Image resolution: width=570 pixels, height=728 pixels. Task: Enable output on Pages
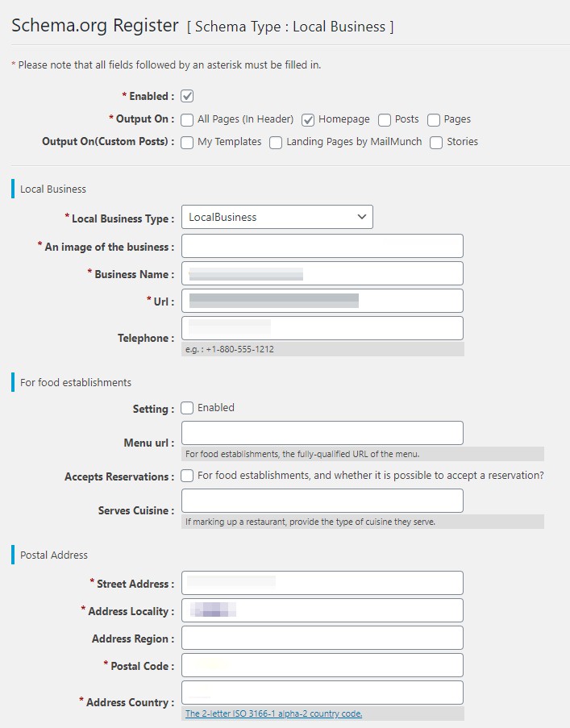434,120
